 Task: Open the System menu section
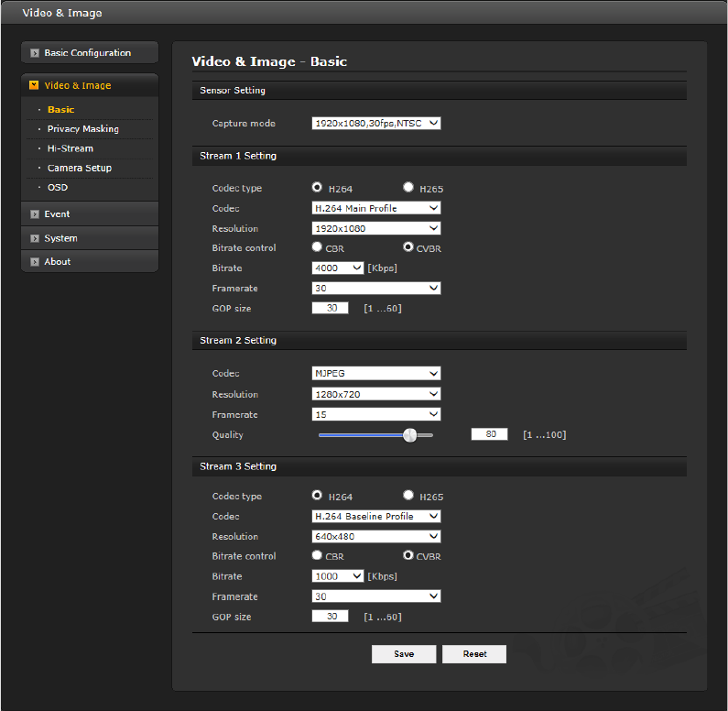pyautogui.click(x=90, y=238)
